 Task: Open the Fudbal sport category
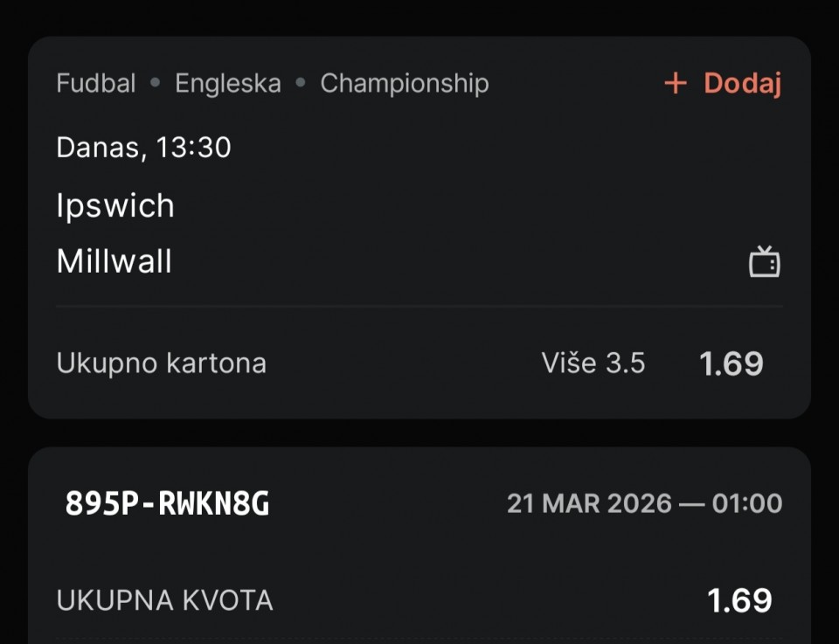coord(96,84)
